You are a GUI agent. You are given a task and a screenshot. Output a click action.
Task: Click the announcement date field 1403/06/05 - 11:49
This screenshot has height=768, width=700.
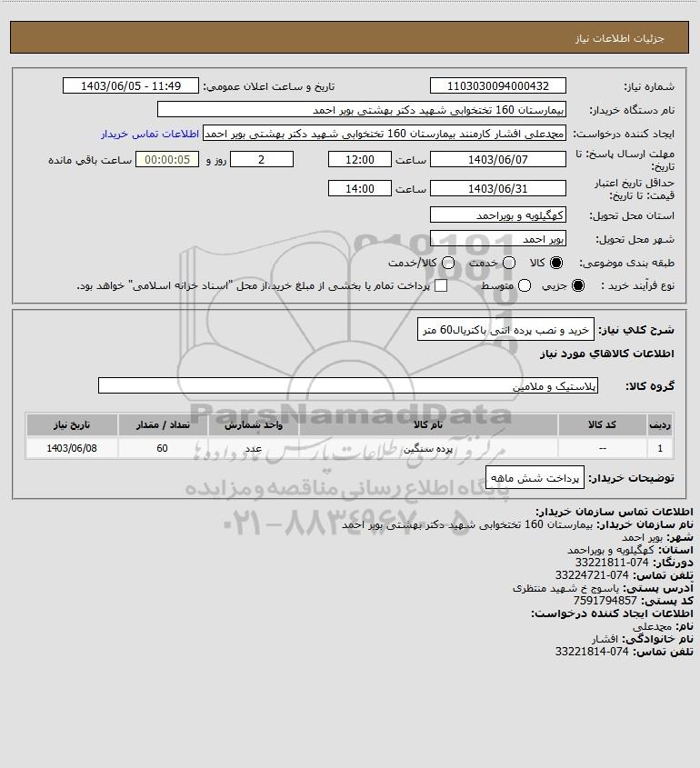pos(131,85)
